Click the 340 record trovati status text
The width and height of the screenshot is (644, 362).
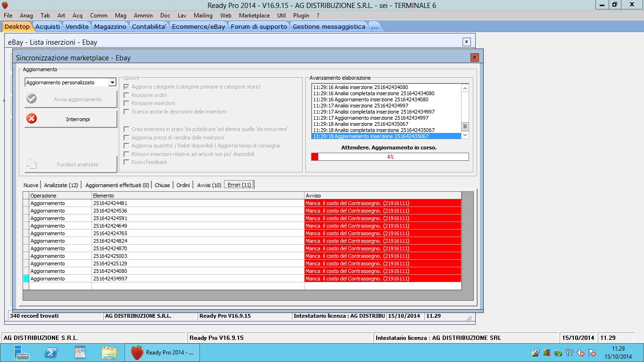(34, 316)
